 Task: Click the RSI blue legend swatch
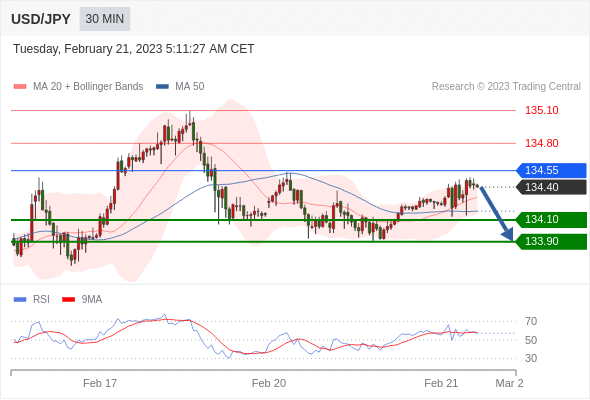(x=20, y=300)
